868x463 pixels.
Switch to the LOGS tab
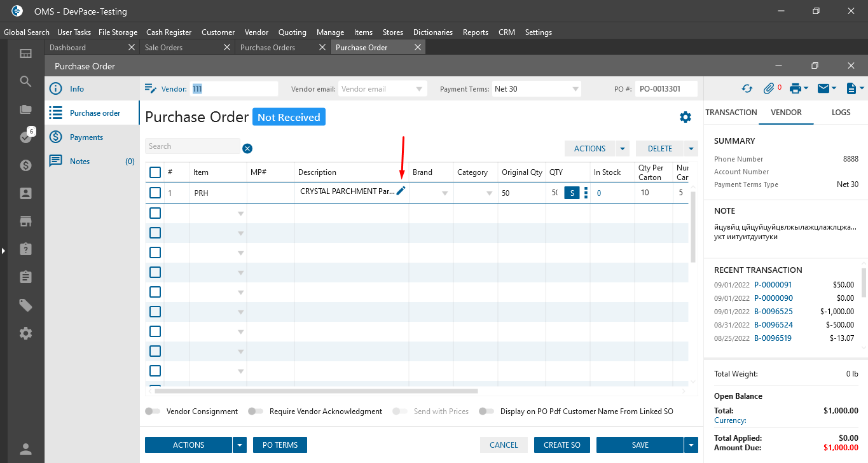point(841,113)
